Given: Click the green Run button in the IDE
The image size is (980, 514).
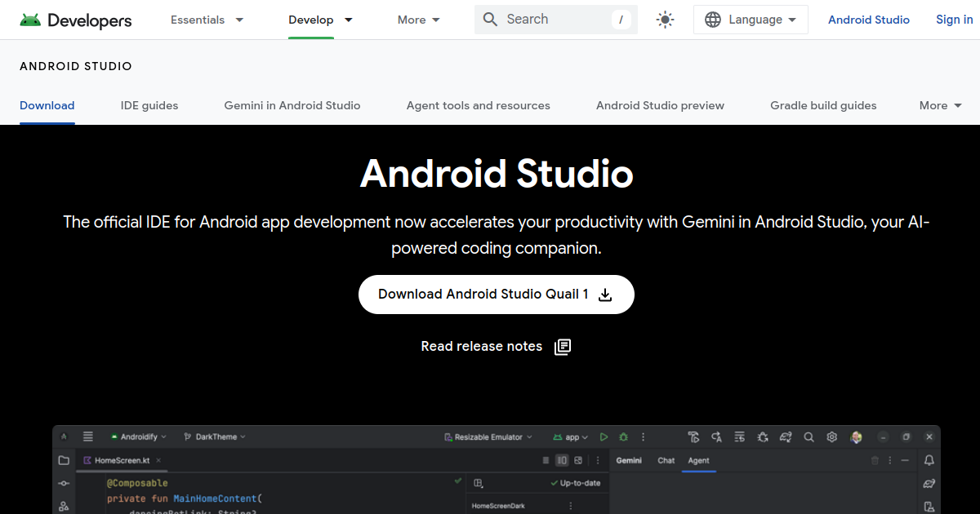Looking at the screenshot, I should 604,437.
